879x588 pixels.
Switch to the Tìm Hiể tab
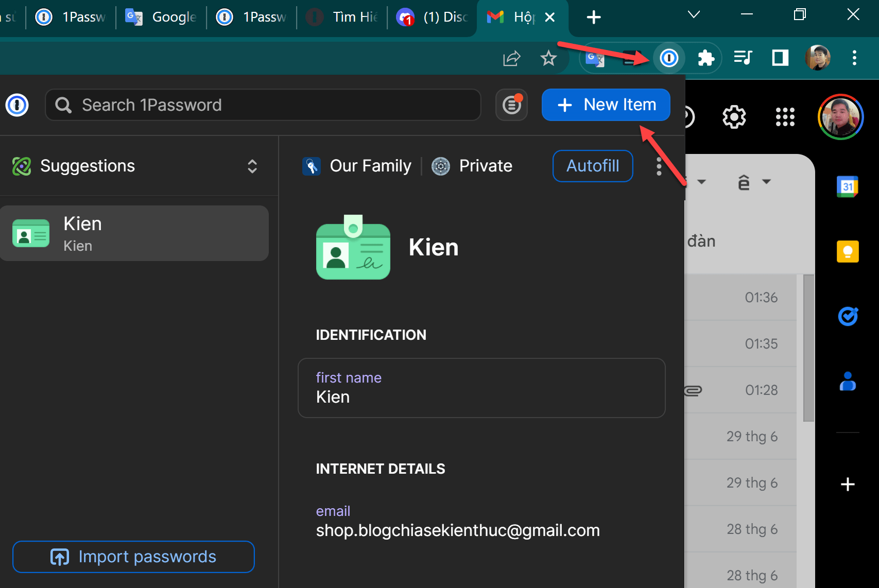(342, 17)
